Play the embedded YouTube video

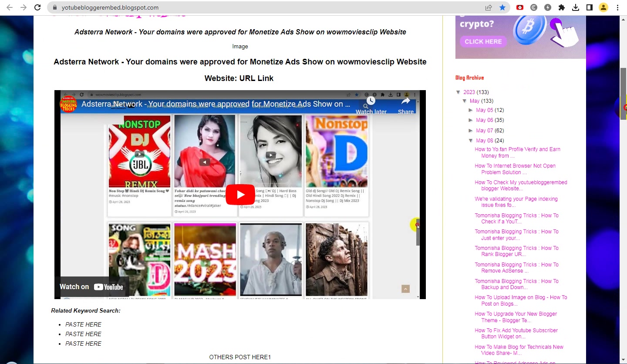tap(240, 195)
